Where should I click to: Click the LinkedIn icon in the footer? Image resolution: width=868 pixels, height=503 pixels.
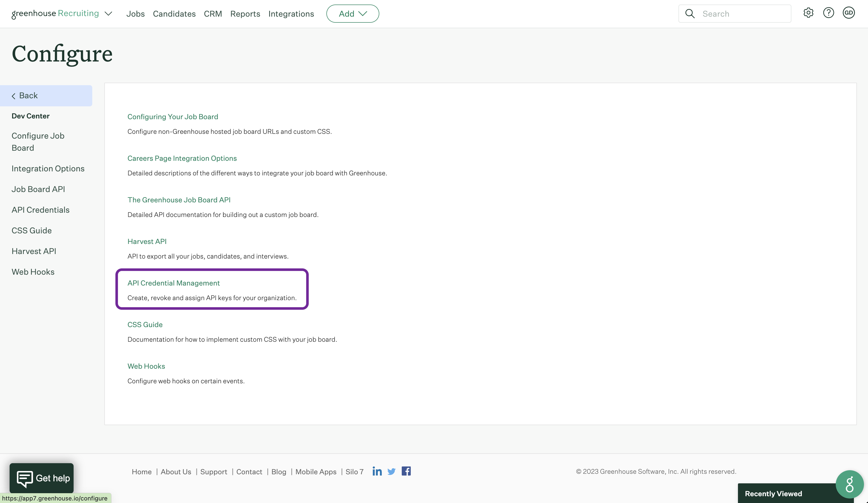377,471
